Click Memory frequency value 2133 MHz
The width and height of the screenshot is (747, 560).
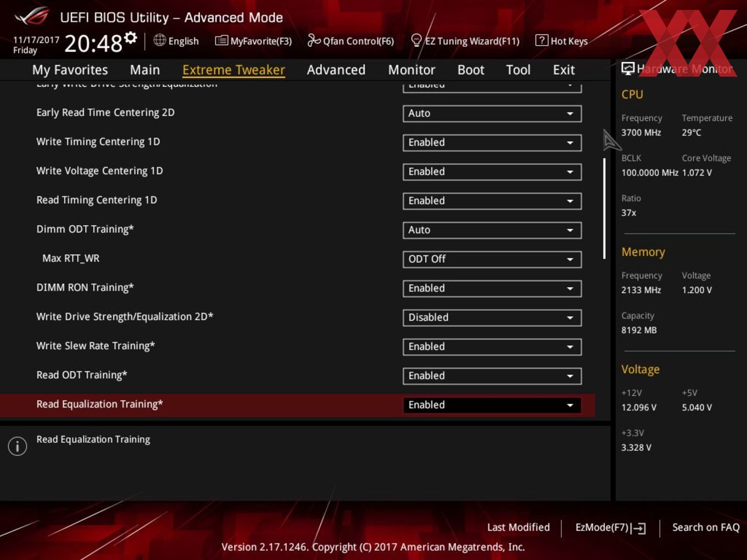tap(641, 290)
